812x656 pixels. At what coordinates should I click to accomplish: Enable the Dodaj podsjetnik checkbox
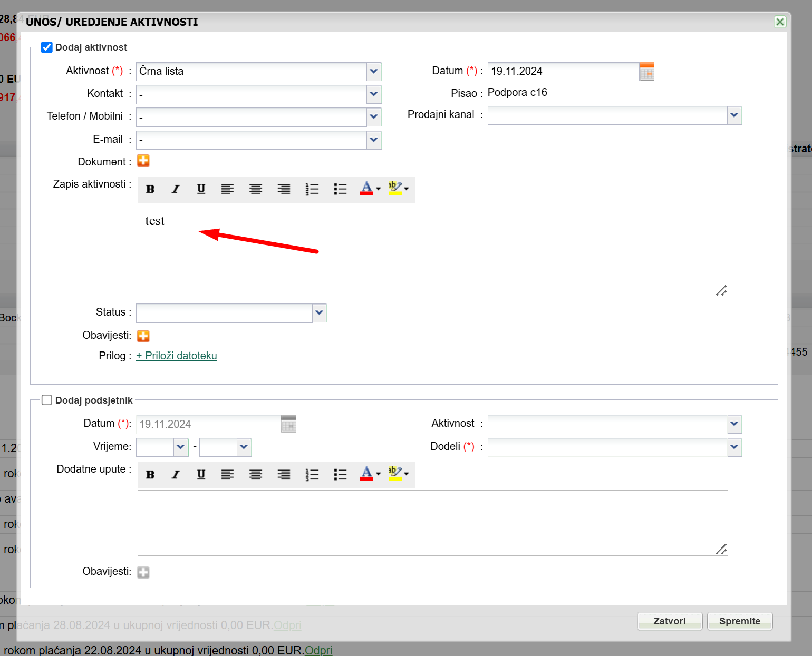click(47, 400)
